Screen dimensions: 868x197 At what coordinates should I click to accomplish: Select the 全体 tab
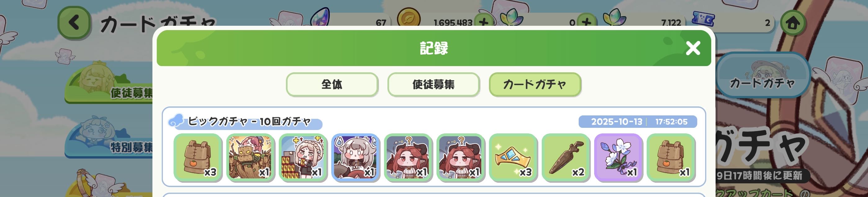pos(332,84)
